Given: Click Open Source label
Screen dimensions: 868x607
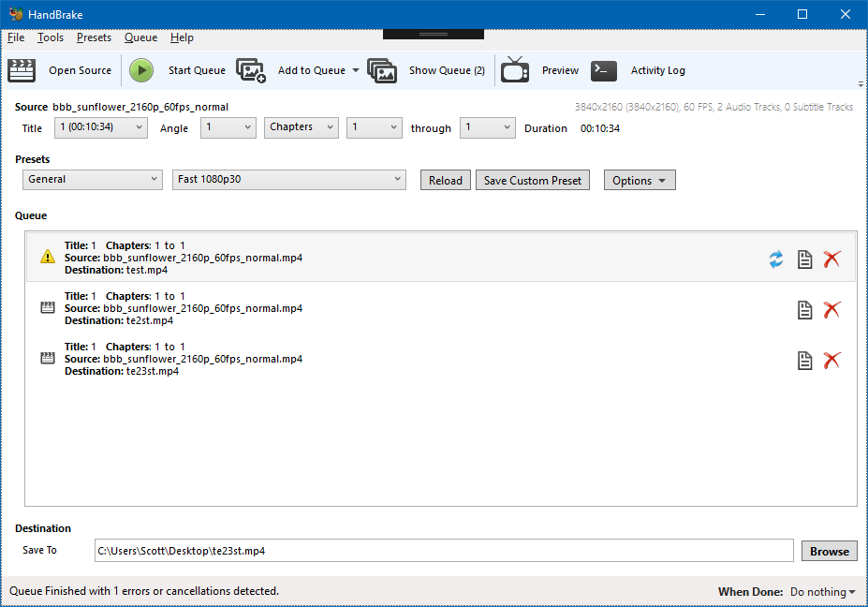Looking at the screenshot, I should coord(80,70).
